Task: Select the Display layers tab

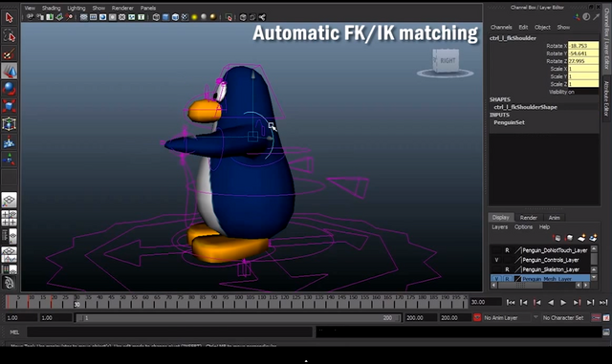Action: (x=501, y=217)
